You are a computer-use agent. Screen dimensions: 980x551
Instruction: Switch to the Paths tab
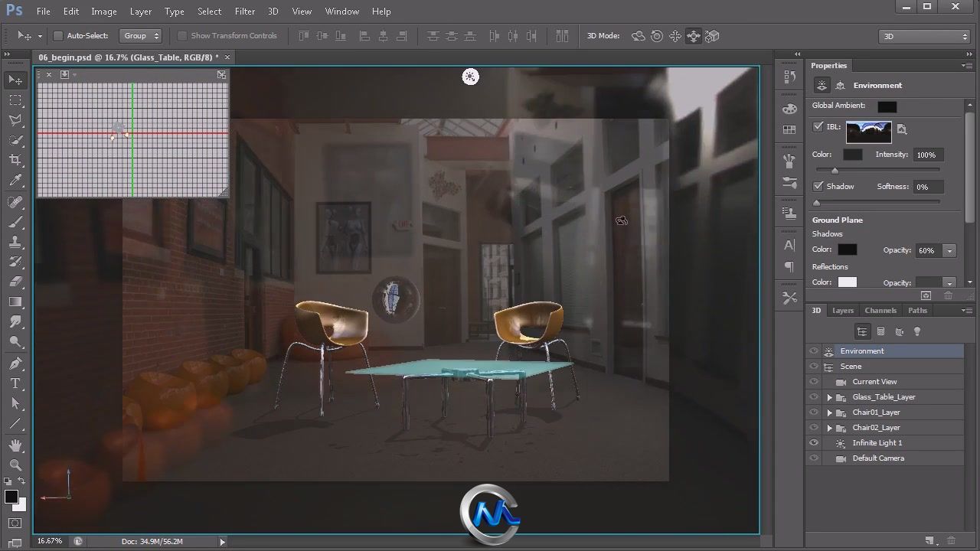(917, 311)
